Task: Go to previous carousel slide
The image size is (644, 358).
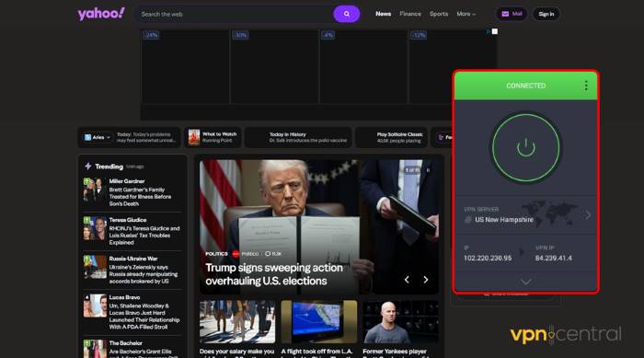Action: pos(407,280)
